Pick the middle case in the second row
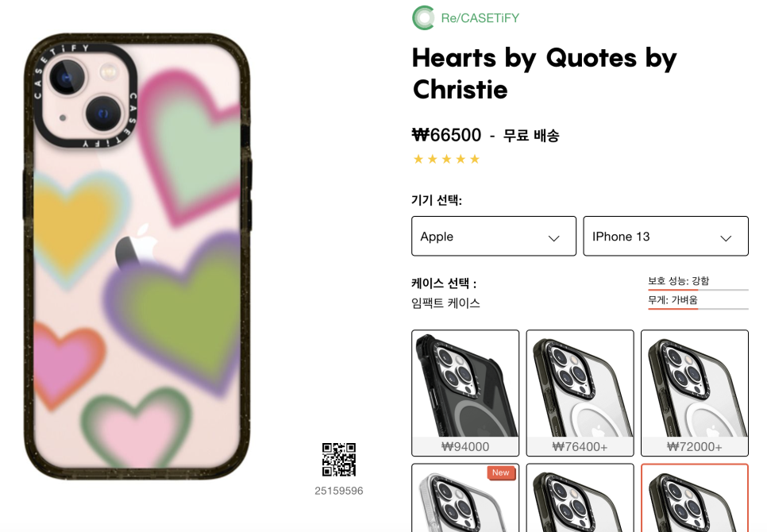Screen dimensions: 767x532 coord(580,498)
